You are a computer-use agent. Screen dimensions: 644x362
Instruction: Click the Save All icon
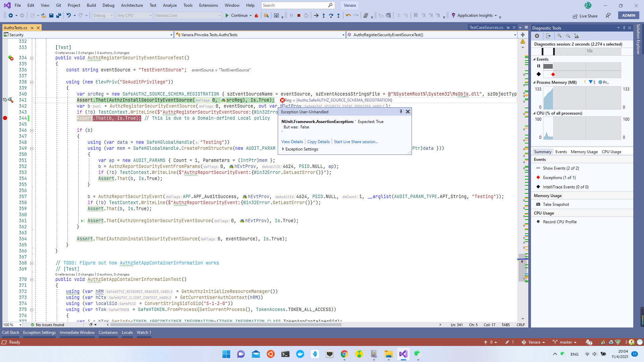[59, 15]
